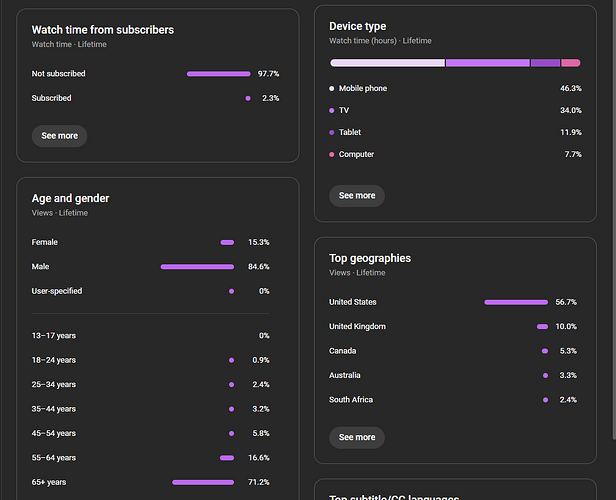Screen dimensions: 616x500
Task: Click the purple TV legend dot
Action: coord(332,111)
